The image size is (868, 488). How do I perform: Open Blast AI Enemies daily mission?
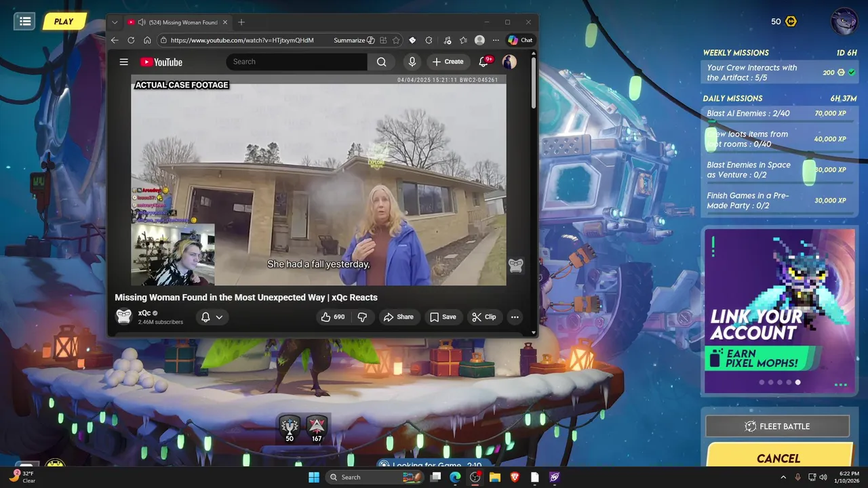[778, 113]
